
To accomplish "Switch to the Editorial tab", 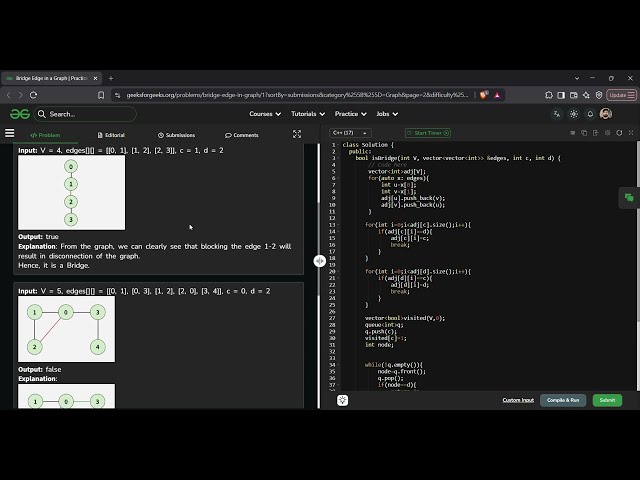I will point(111,135).
